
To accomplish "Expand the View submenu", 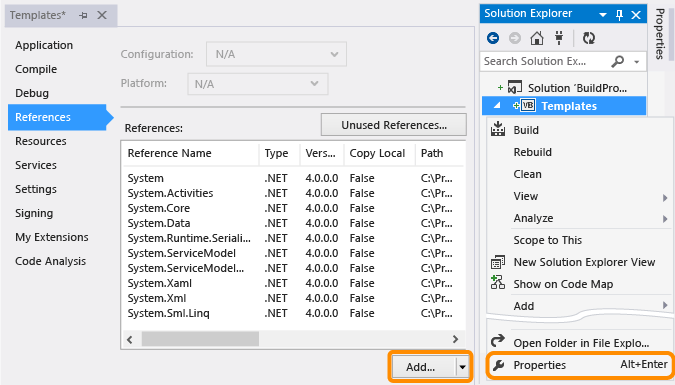I will 666,198.
